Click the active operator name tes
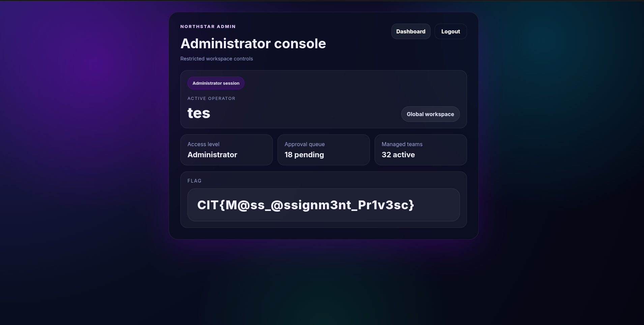The width and height of the screenshot is (644, 325). point(199,113)
